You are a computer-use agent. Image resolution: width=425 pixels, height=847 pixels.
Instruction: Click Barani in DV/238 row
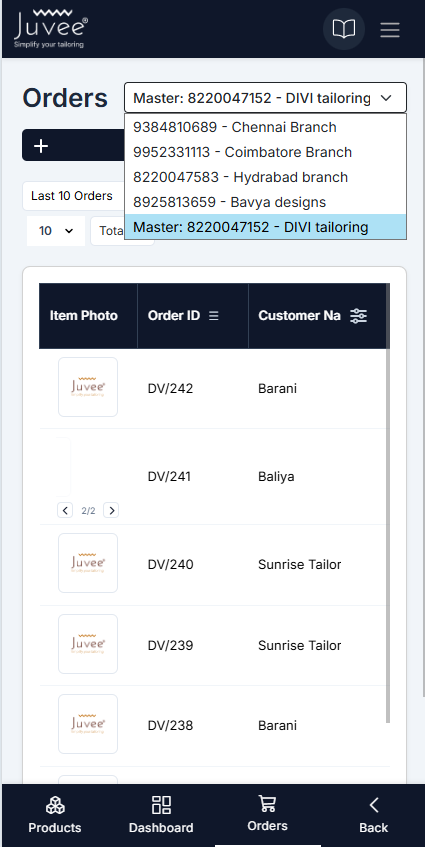(x=277, y=725)
